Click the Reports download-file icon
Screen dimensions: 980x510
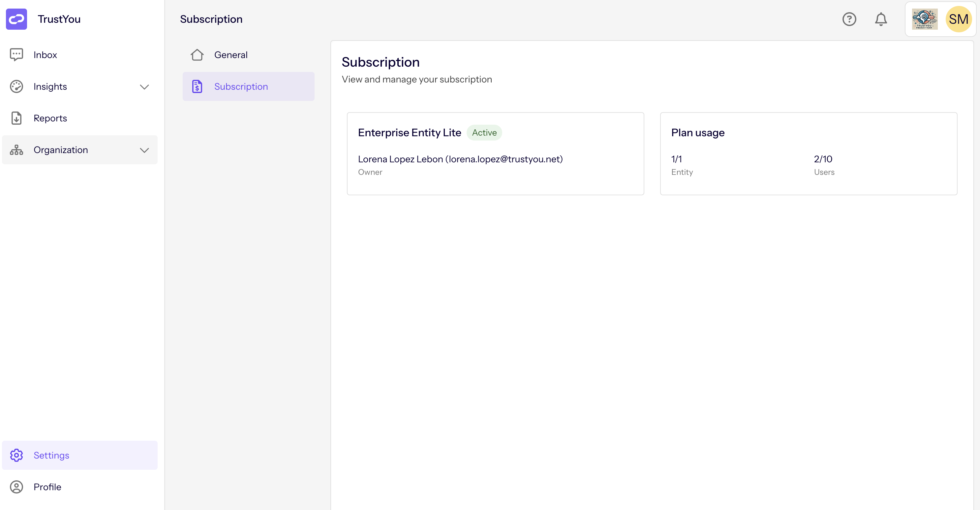pyautogui.click(x=16, y=118)
